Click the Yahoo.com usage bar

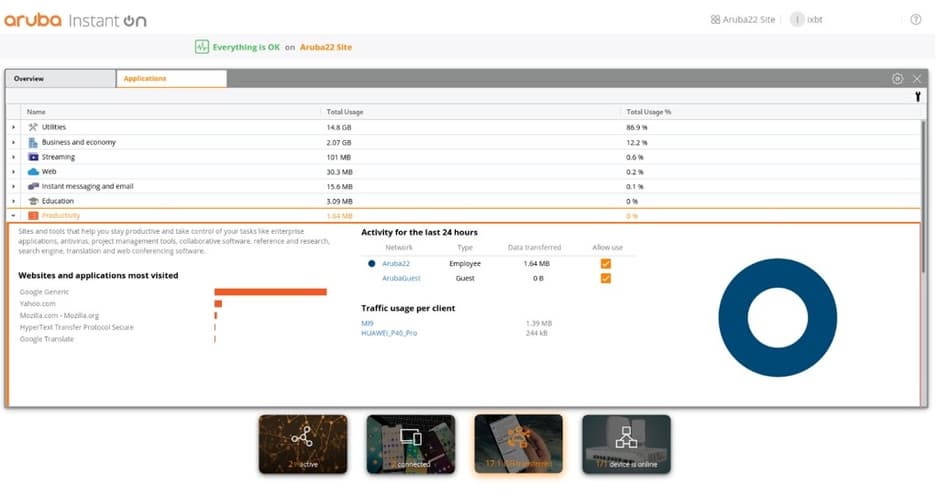coord(218,304)
